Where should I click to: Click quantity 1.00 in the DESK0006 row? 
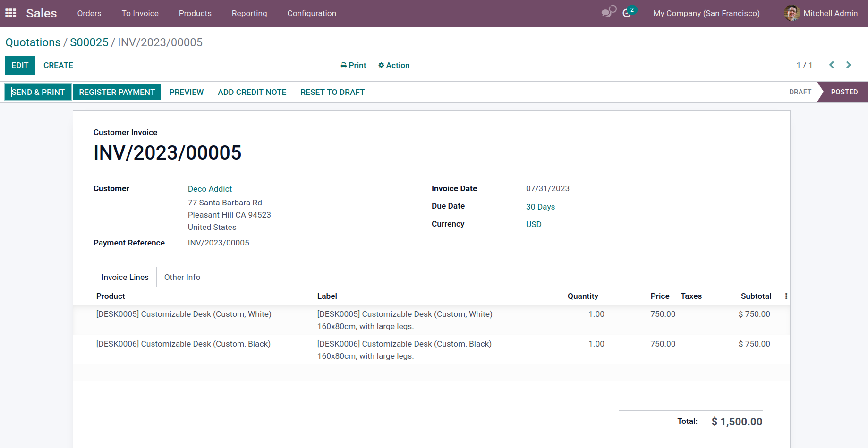596,344
